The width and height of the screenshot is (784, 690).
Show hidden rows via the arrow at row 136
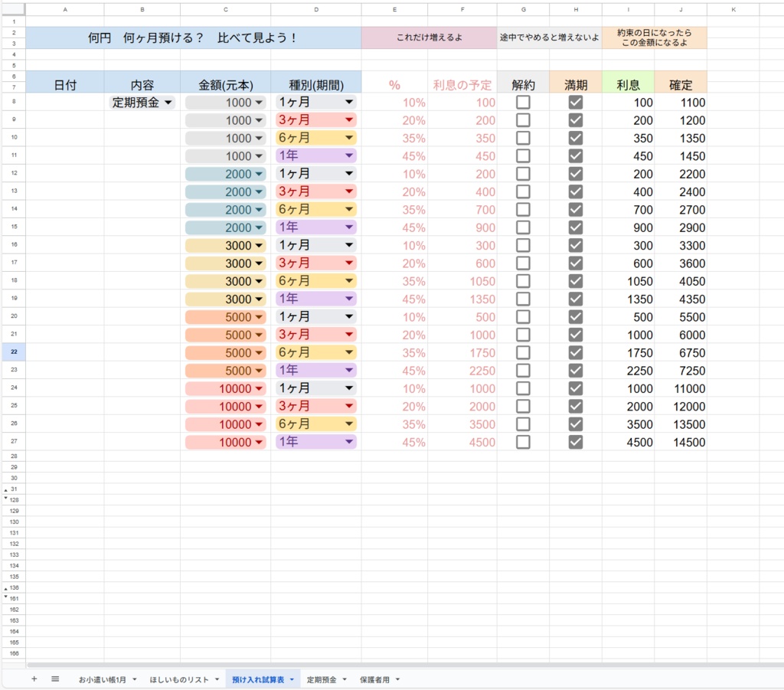pyautogui.click(x=6, y=587)
